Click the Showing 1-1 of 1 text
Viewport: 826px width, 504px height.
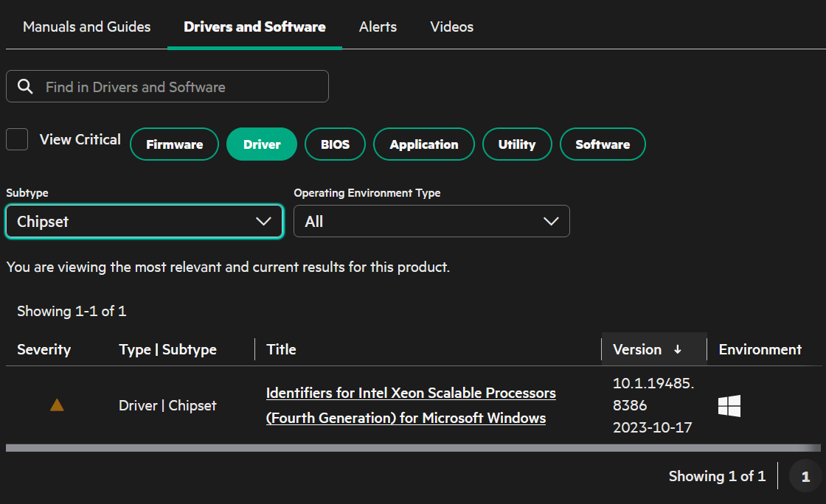tap(72, 311)
